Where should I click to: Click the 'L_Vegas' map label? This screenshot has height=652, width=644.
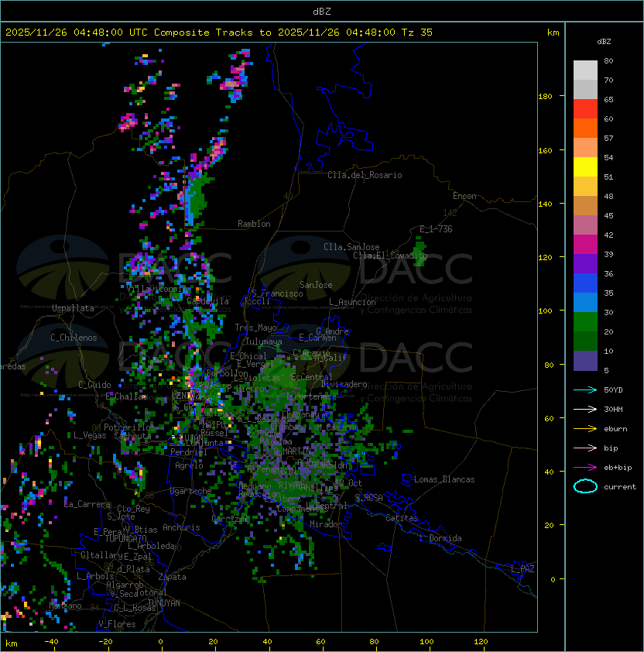coord(90,435)
